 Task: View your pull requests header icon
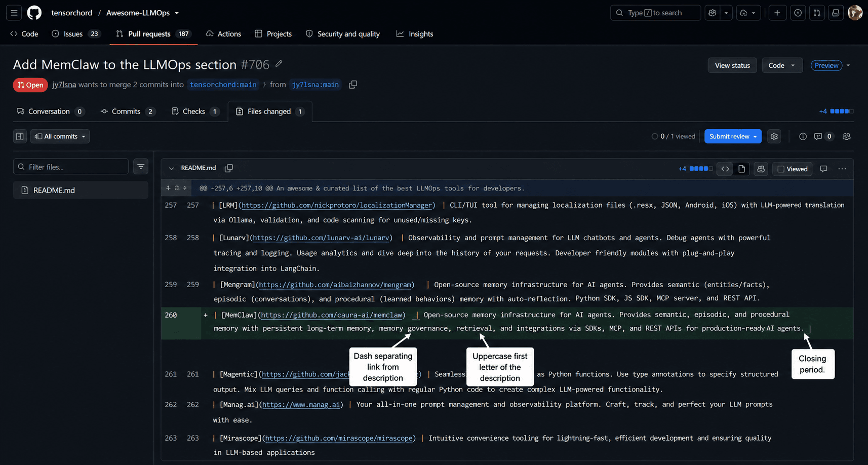point(817,13)
